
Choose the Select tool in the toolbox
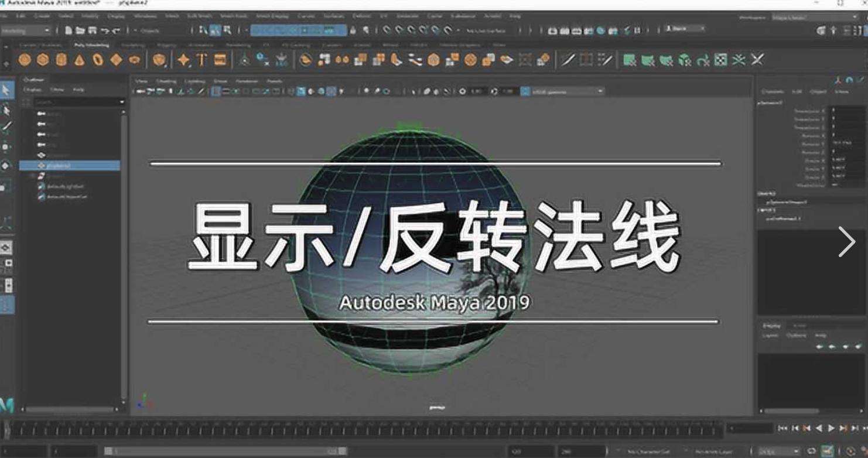(6, 90)
